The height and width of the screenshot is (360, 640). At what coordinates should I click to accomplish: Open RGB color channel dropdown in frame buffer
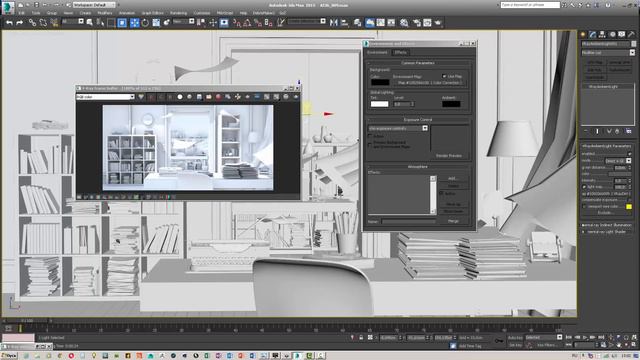(x=105, y=97)
